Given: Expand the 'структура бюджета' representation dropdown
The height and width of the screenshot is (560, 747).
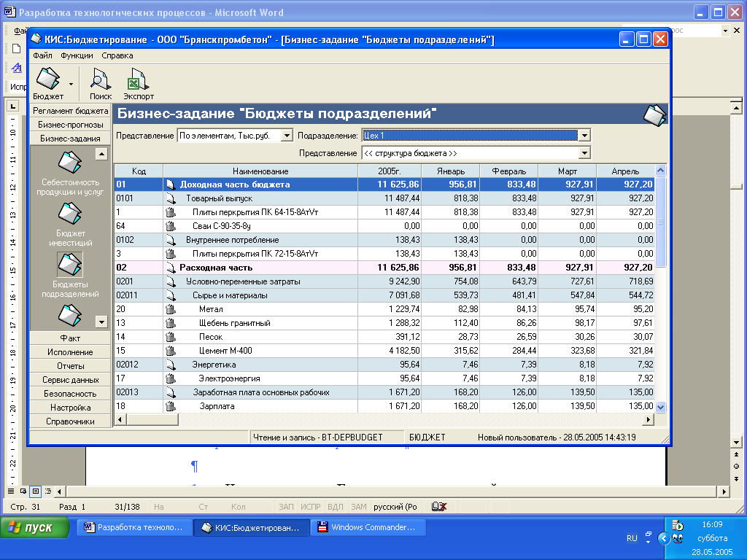Looking at the screenshot, I should tap(584, 153).
